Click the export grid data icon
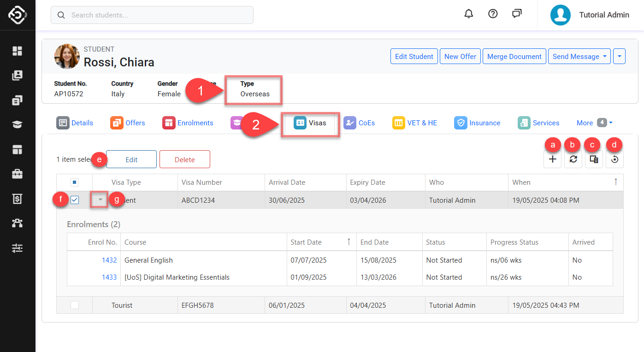Screen dimensions: 644x352 [594, 159]
